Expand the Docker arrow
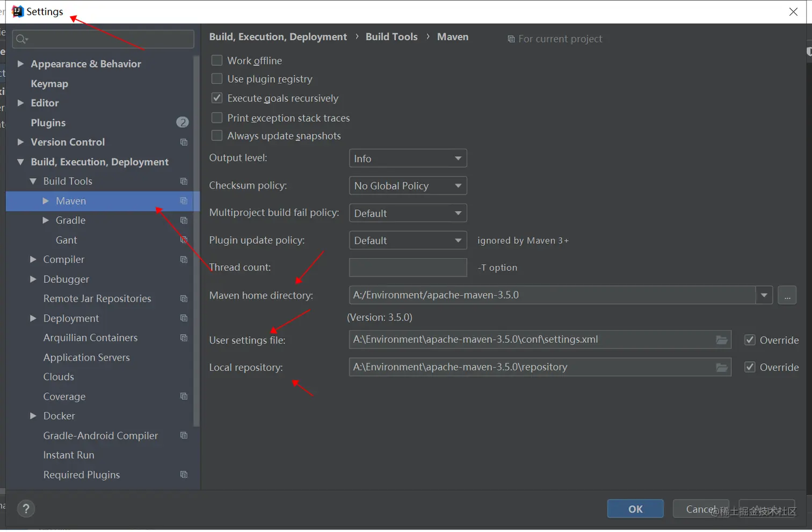The width and height of the screenshot is (812, 532). point(33,416)
